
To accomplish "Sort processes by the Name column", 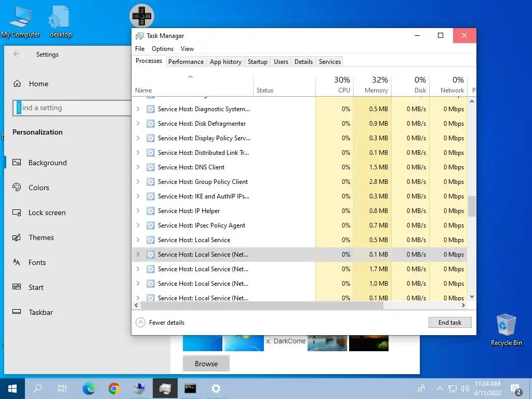I will (x=192, y=85).
